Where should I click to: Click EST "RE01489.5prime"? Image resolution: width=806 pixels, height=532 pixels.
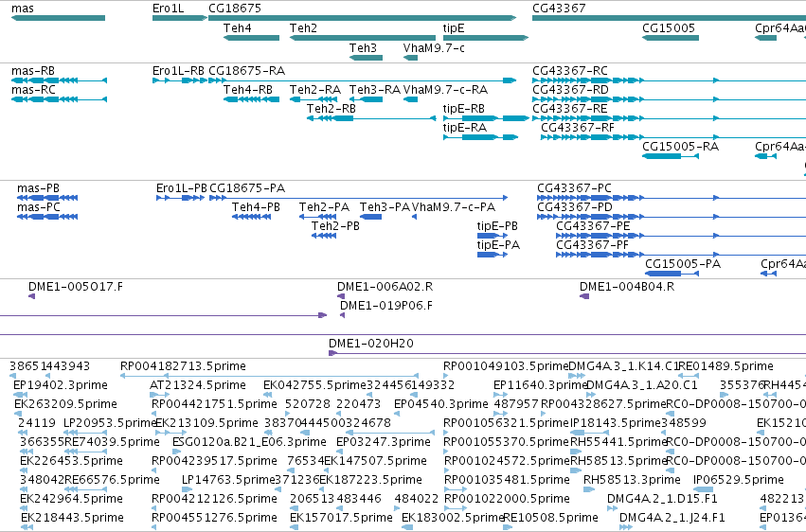[725, 366]
